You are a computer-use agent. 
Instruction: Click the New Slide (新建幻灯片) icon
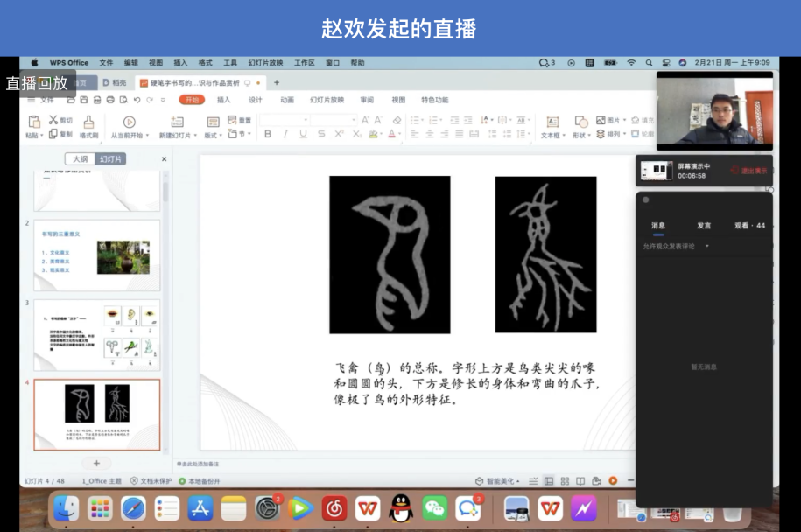click(176, 122)
